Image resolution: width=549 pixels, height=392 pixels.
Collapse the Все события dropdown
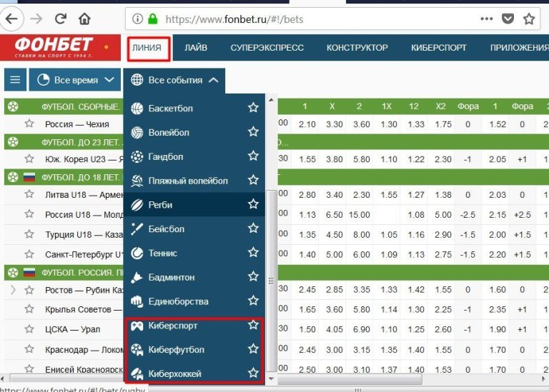pyautogui.click(x=174, y=80)
